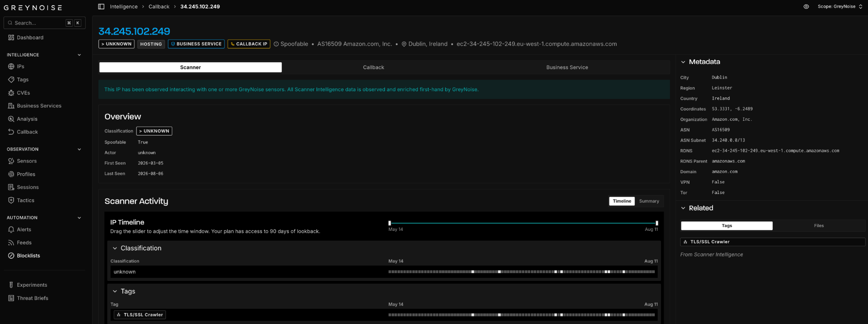This screenshot has height=324, width=868.
Task: Collapse the Observation sidebar section
Action: (79, 150)
